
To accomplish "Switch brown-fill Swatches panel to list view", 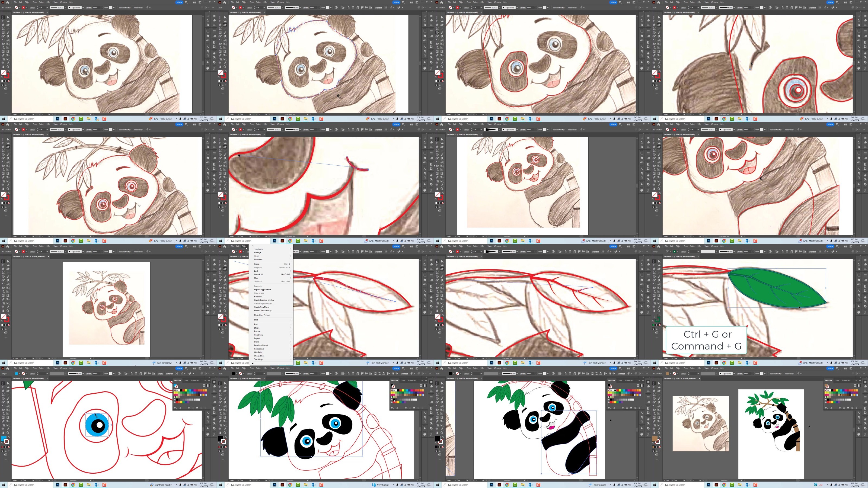I will [855, 386].
